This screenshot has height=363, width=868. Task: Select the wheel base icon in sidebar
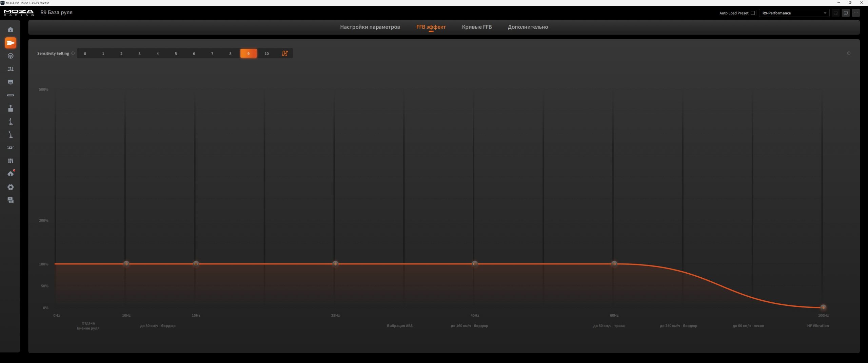[x=11, y=43]
